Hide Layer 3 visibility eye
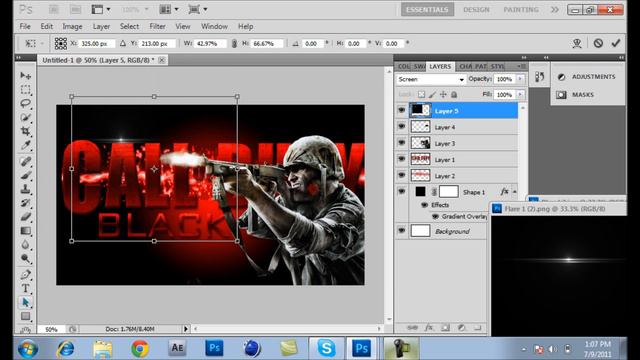 [402, 143]
